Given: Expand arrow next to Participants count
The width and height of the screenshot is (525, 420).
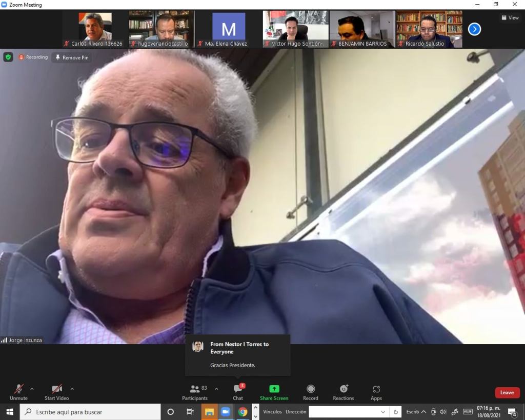Looking at the screenshot, I should (x=216, y=389).
